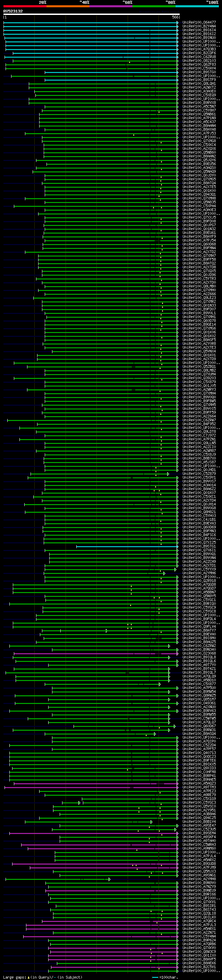
Task: Click the cyan alignment bar for UniRef100_O64477
Action: [91, 23]
